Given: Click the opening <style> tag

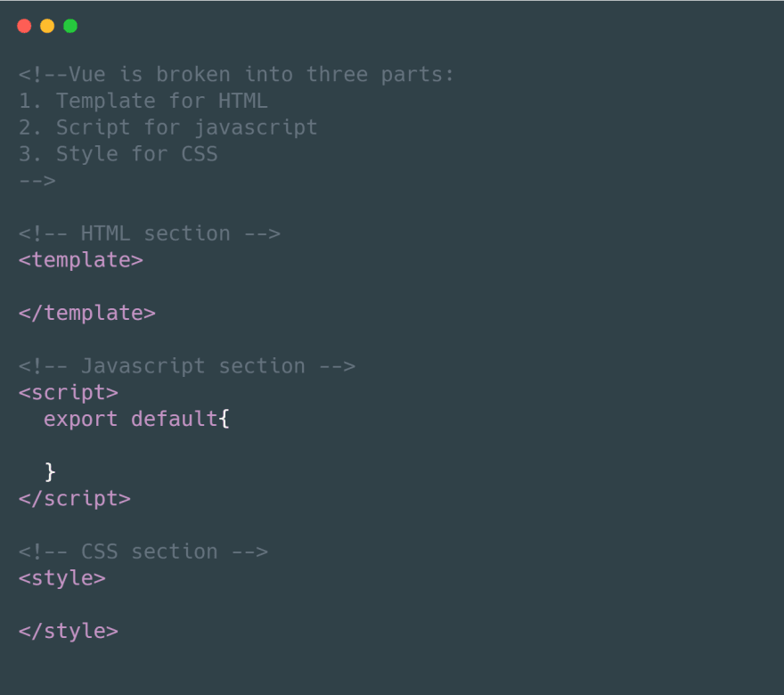Looking at the screenshot, I should point(61,578).
